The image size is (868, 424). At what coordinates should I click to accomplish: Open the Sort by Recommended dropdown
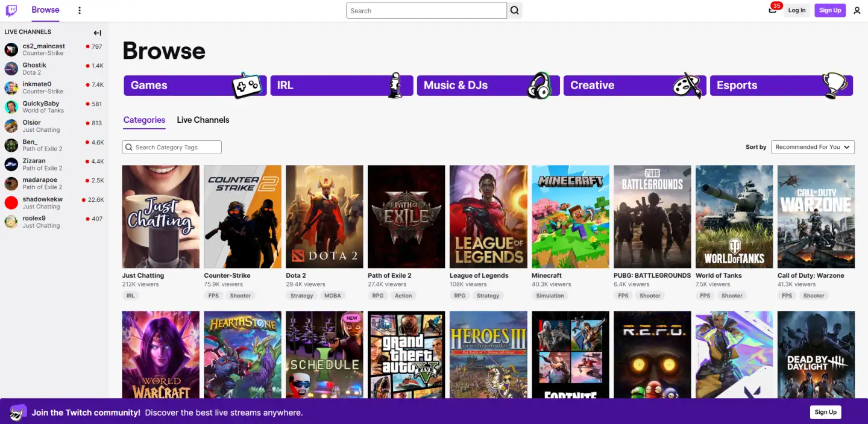coord(813,147)
